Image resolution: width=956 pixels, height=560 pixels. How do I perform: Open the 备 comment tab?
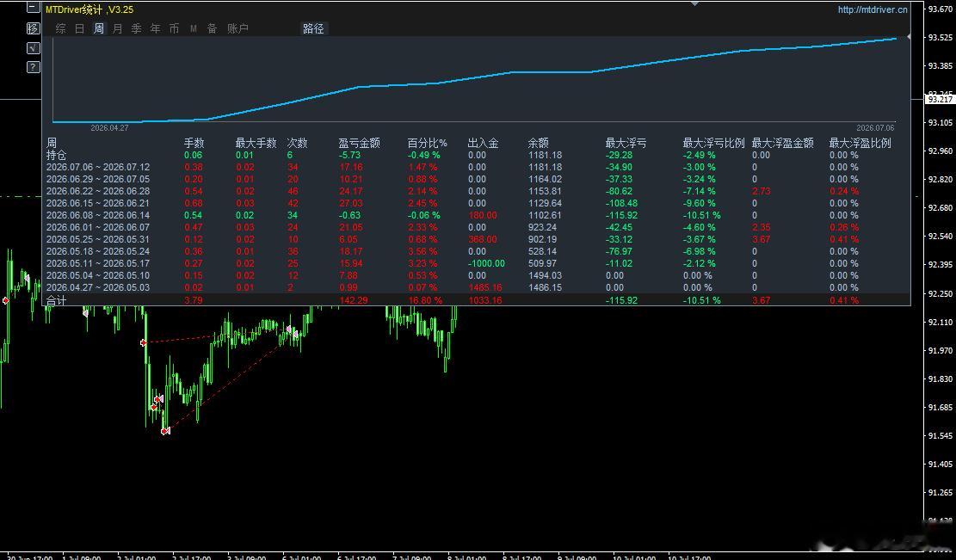(213, 28)
